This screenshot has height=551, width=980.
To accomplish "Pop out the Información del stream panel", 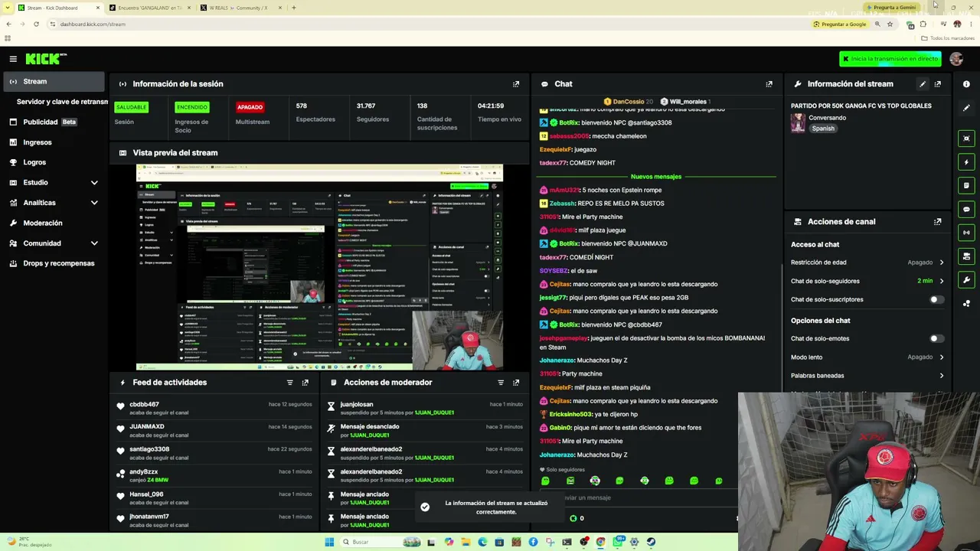I will pyautogui.click(x=938, y=84).
